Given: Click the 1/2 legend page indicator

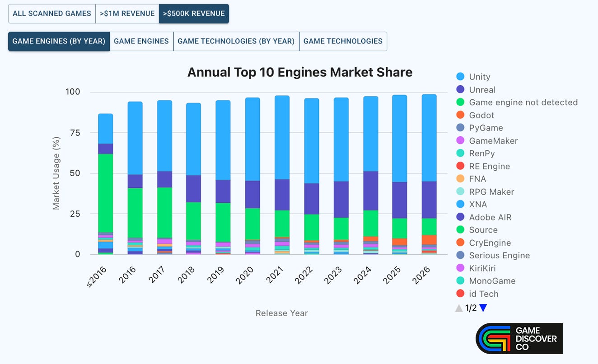Looking at the screenshot, I should [471, 308].
